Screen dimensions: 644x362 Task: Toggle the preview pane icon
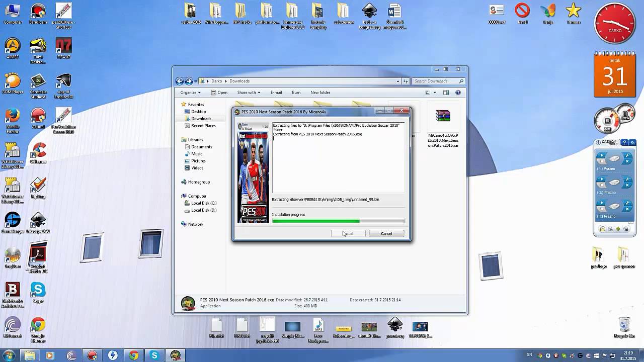(x=446, y=93)
